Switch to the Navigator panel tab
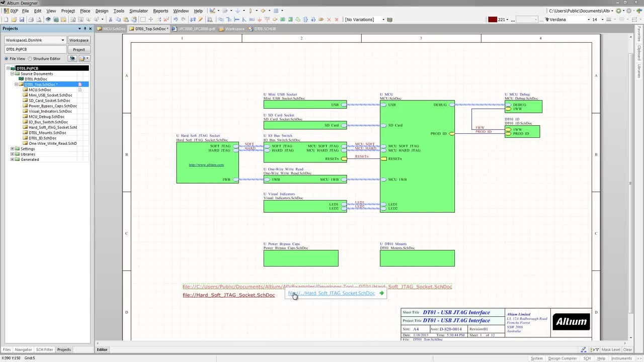 click(x=23, y=349)
